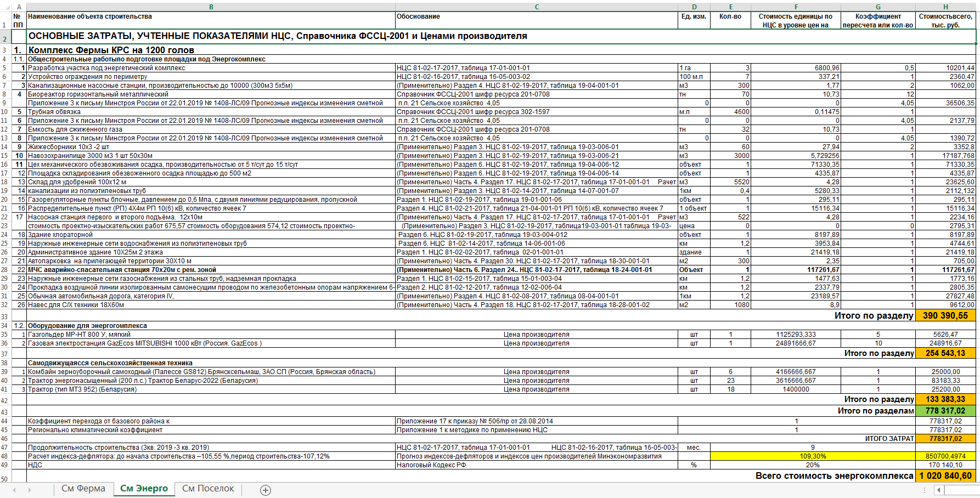The width and height of the screenshot is (980, 498).
Task: Click the final total cell 1 020 840,60
Action: [945, 476]
